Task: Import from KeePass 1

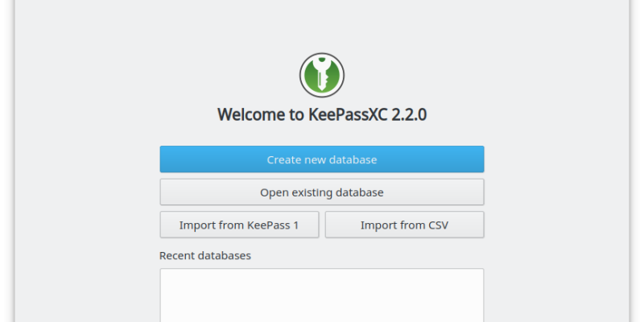Action: (239, 225)
